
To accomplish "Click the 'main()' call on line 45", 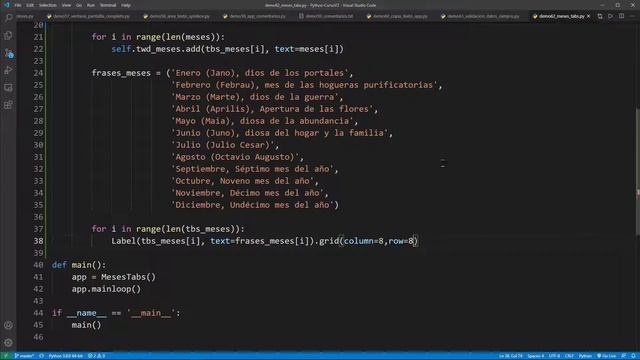I will click(86, 325).
